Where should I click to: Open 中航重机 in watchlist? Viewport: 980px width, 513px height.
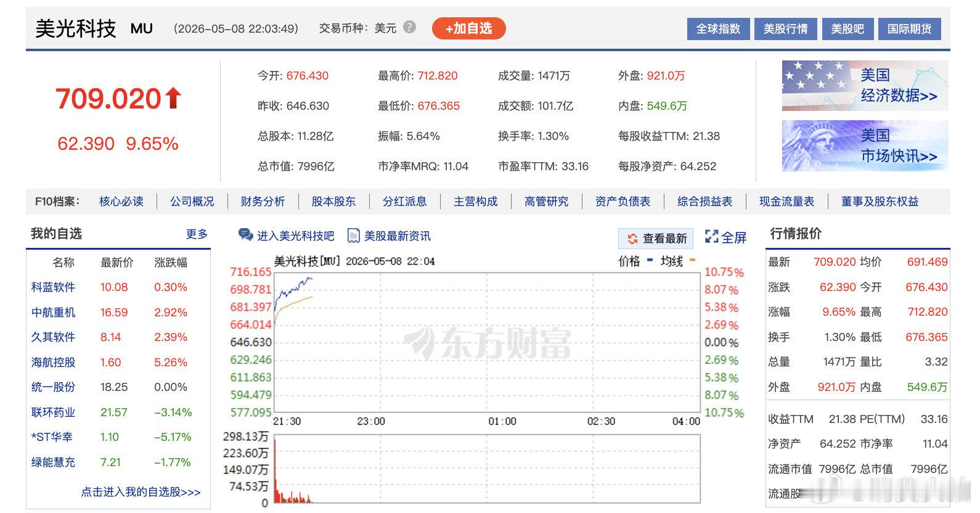click(53, 313)
